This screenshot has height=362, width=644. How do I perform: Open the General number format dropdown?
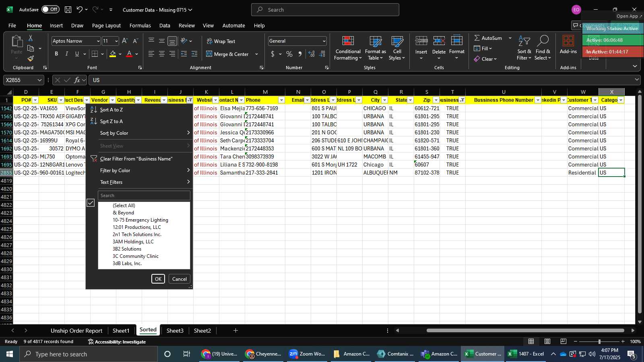coord(324,41)
